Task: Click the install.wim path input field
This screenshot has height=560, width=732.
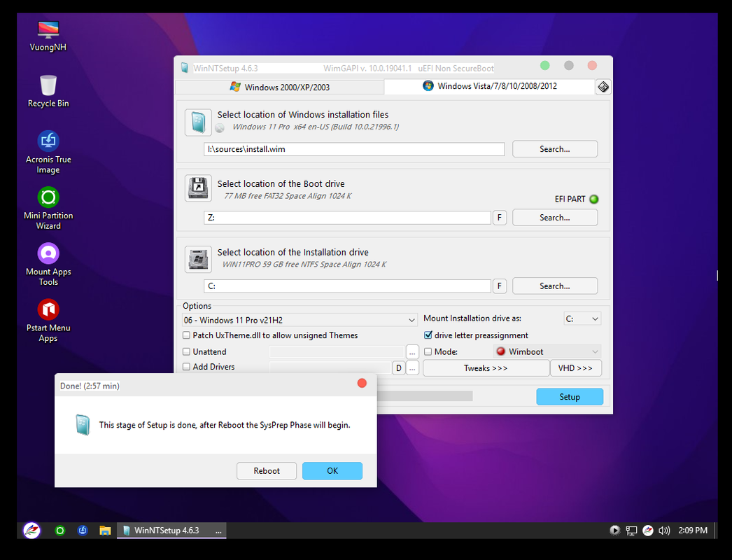Action: 354,149
